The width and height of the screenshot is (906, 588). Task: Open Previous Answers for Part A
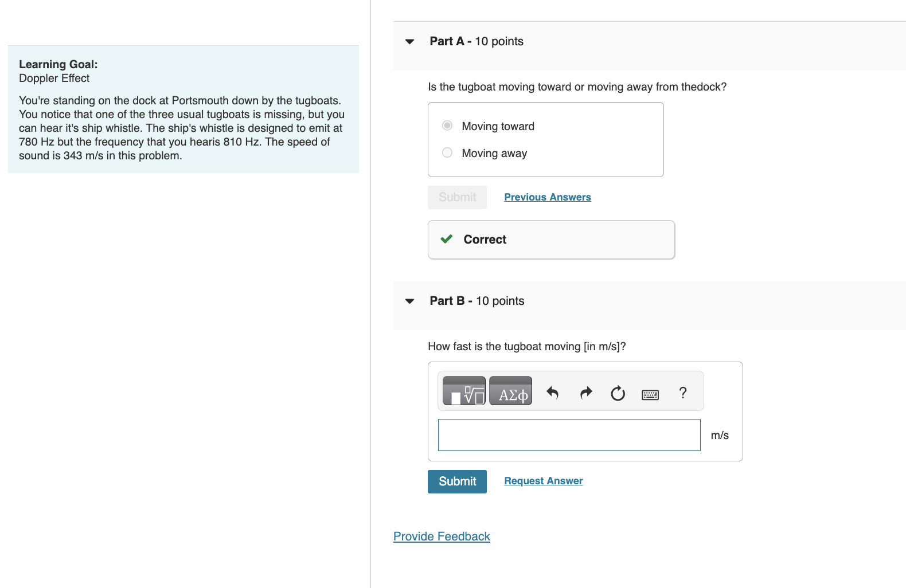point(547,197)
